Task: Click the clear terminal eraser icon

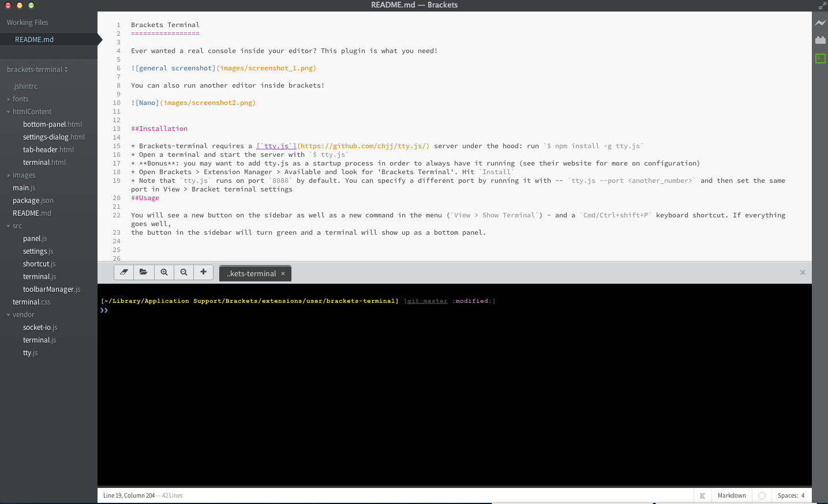Action: coord(124,272)
